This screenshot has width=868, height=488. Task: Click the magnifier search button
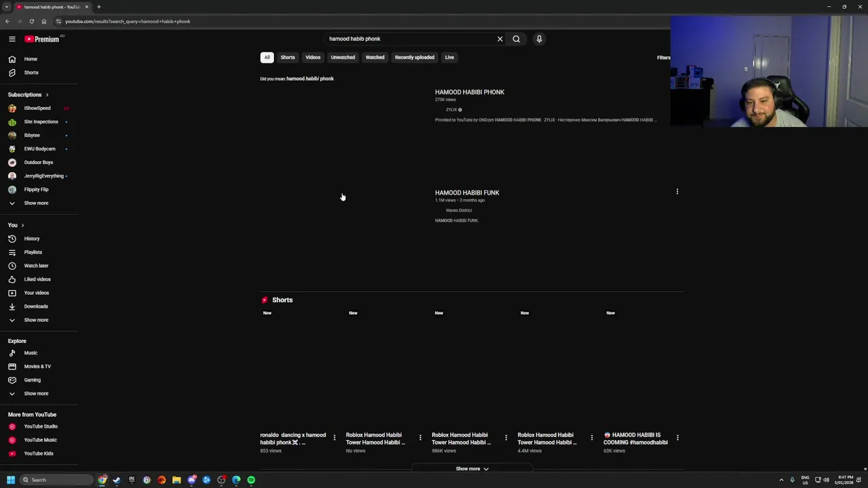pos(516,39)
